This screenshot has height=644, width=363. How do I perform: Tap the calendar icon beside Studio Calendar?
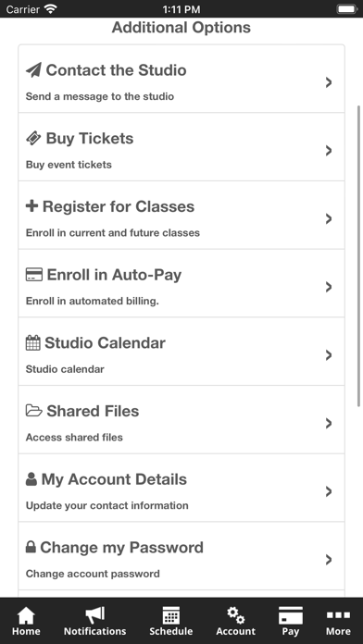click(x=33, y=342)
